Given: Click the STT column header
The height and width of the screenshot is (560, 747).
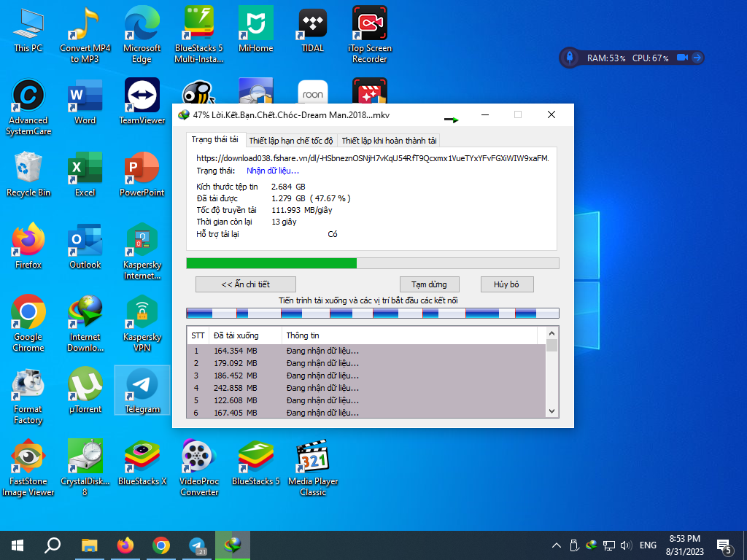Looking at the screenshot, I should click(x=198, y=335).
